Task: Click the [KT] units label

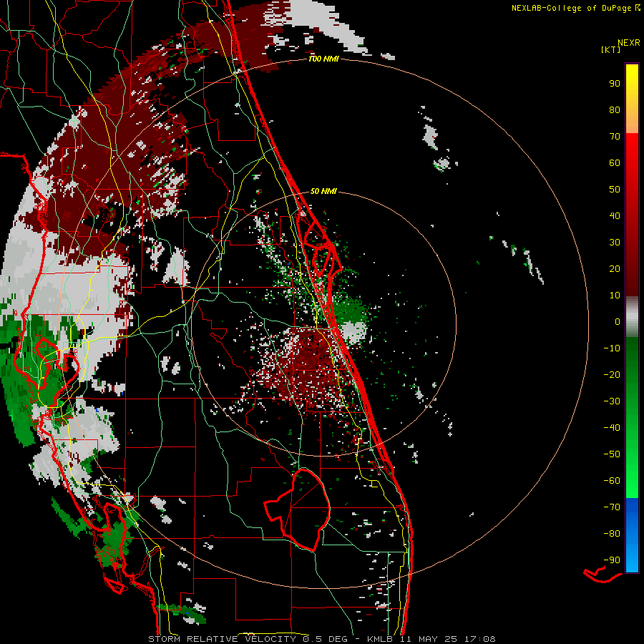Action: point(610,49)
